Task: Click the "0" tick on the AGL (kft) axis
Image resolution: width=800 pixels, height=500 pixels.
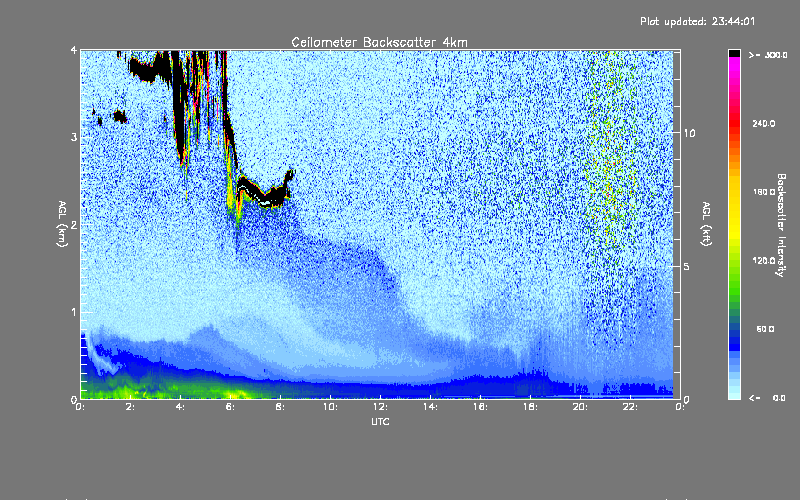Action: tap(687, 399)
